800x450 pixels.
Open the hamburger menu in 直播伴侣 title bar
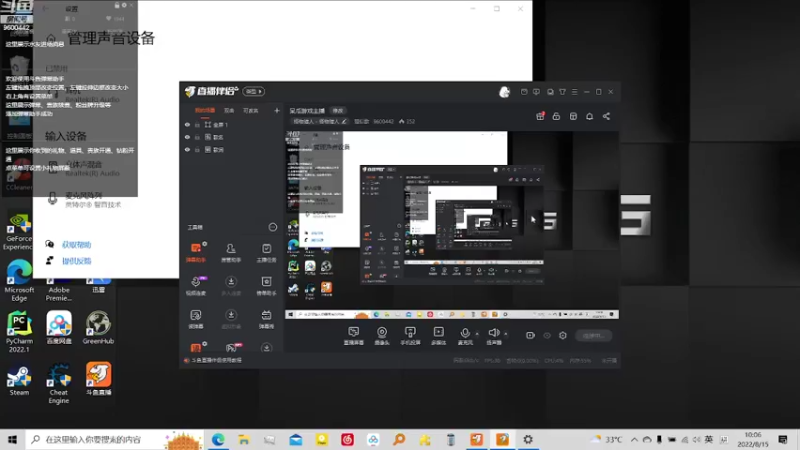click(574, 92)
